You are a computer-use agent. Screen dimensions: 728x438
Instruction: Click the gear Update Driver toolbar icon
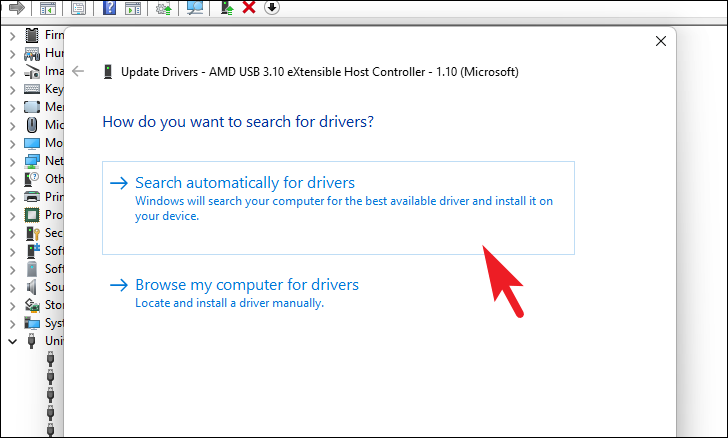(x=163, y=8)
